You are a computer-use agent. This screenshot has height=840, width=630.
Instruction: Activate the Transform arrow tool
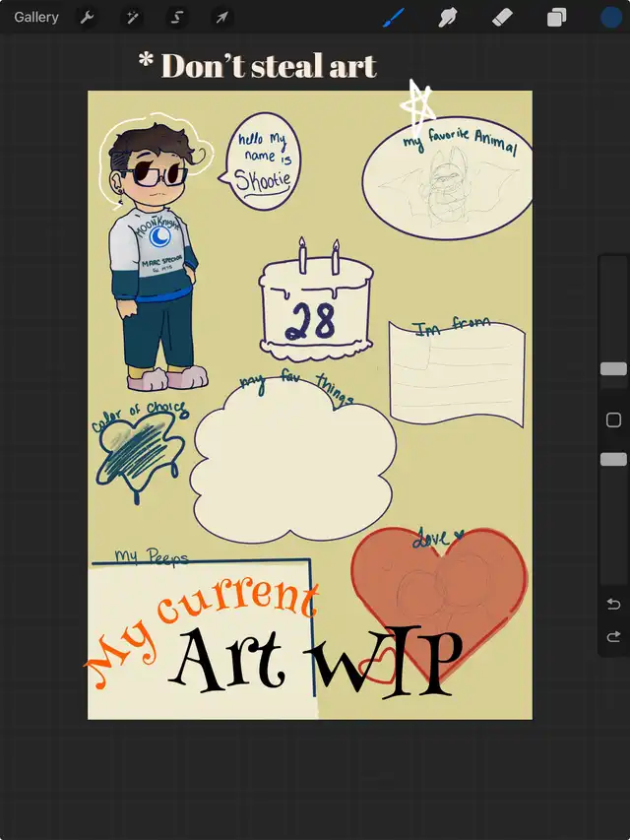[x=222, y=17]
